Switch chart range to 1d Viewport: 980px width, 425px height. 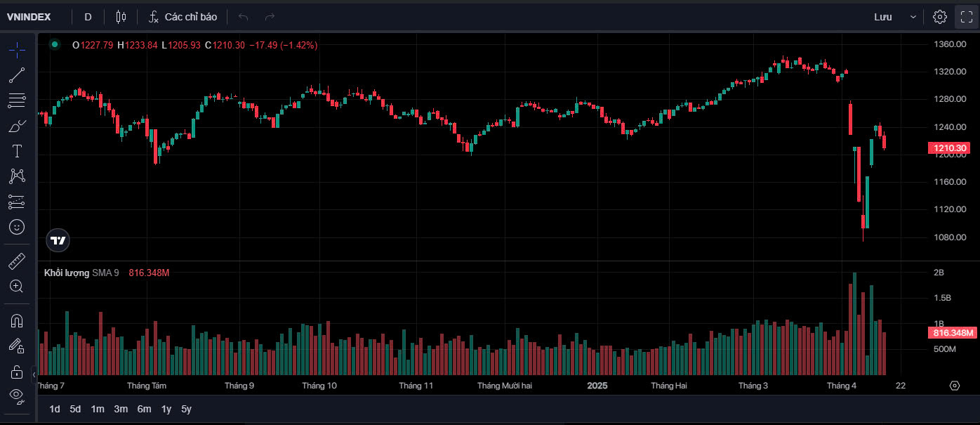(55, 409)
